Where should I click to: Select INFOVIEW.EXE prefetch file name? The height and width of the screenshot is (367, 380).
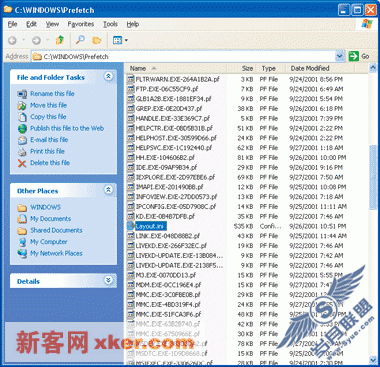point(176,197)
